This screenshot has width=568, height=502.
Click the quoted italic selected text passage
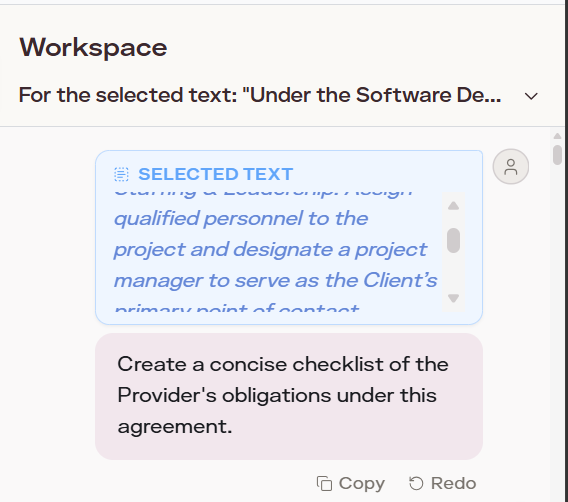[x=276, y=250]
